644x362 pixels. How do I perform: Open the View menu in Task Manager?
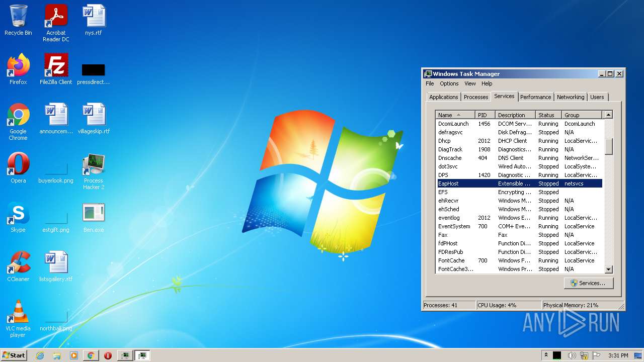[x=470, y=83]
